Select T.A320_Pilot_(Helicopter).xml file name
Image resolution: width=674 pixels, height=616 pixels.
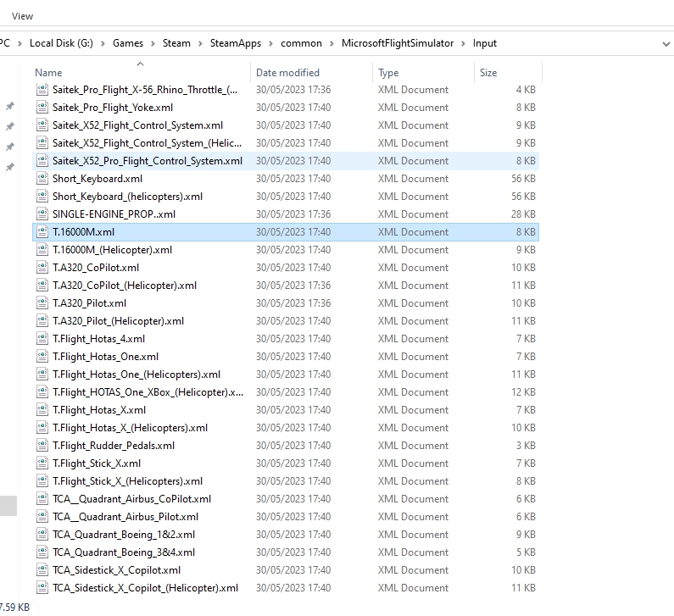pyautogui.click(x=118, y=321)
